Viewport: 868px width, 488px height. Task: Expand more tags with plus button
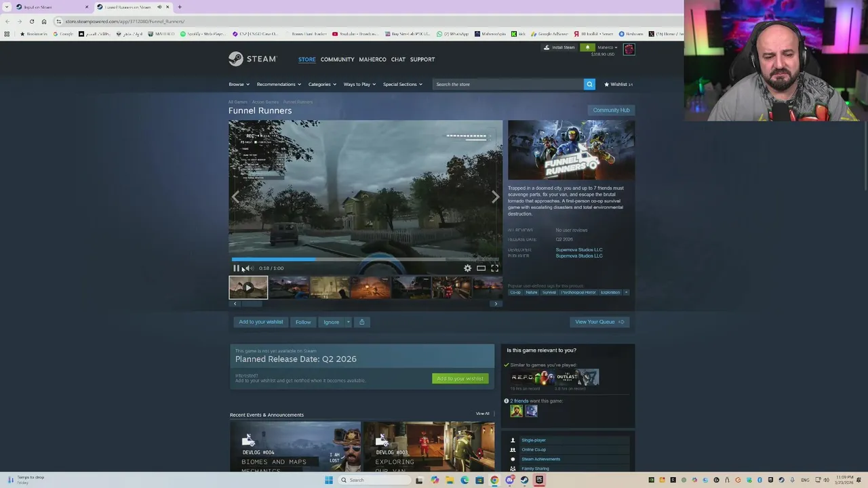[x=626, y=293]
